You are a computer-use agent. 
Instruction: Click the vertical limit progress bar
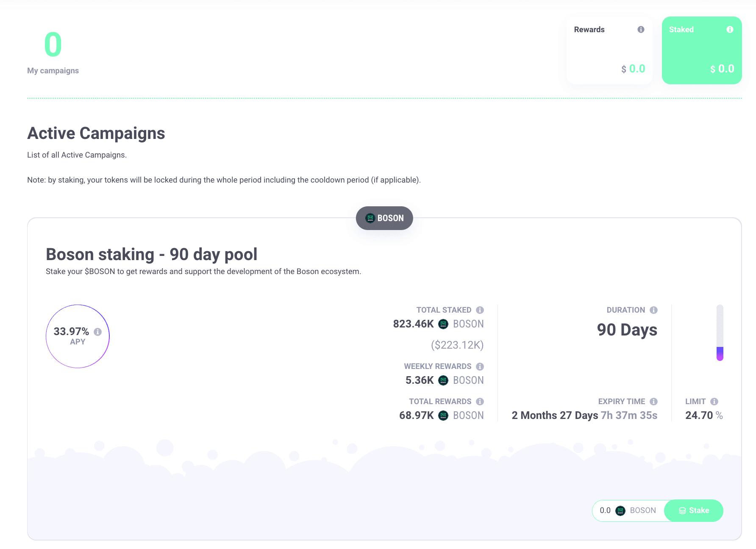coord(720,333)
